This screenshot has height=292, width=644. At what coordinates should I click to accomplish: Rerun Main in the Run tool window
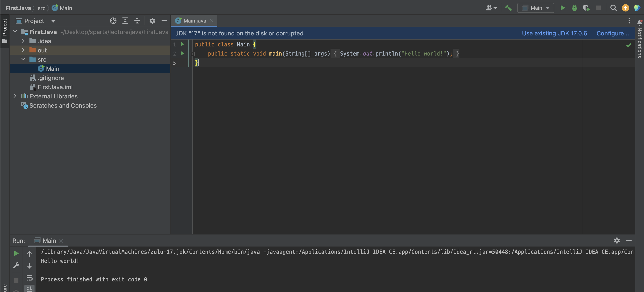click(16, 254)
